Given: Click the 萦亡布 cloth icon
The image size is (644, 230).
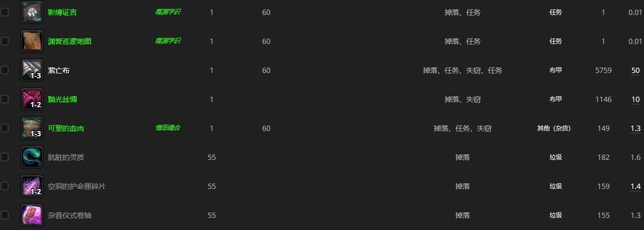Looking at the screenshot, I should tap(32, 71).
